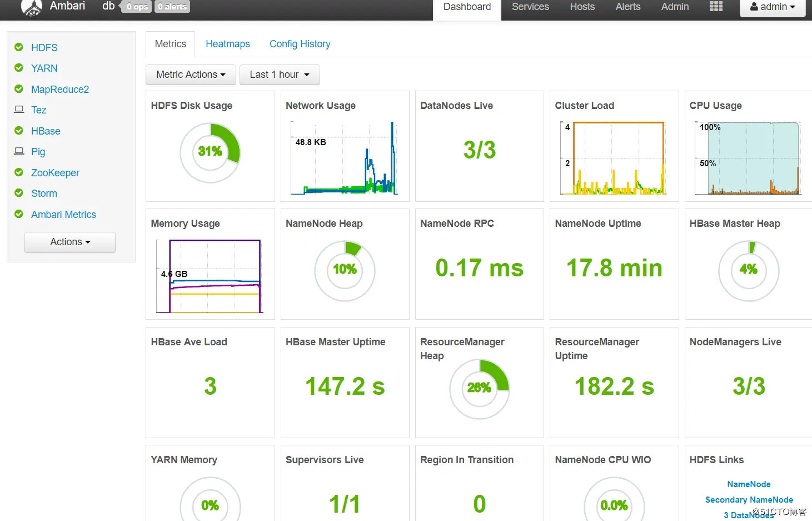The image size is (812, 521).
Task: Click the green status icon beside Storm
Action: (x=19, y=193)
